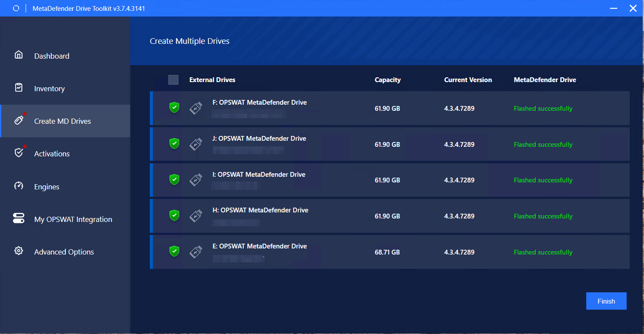
Task: Select the J: OPSWAT MetaDefender Drive name
Action: 259,139
